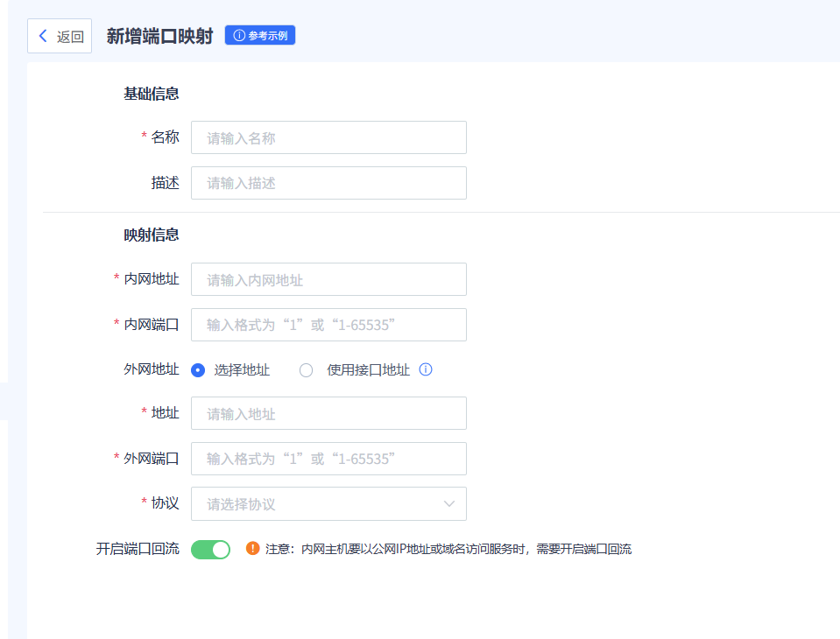Click the 外网地址 label text
This screenshot has width=840, height=639.
coord(151,369)
